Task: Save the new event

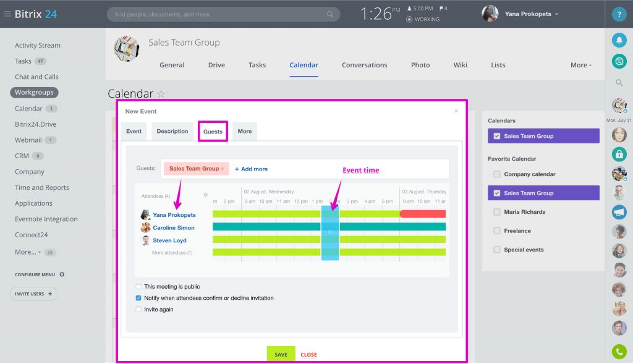Action: [x=281, y=354]
